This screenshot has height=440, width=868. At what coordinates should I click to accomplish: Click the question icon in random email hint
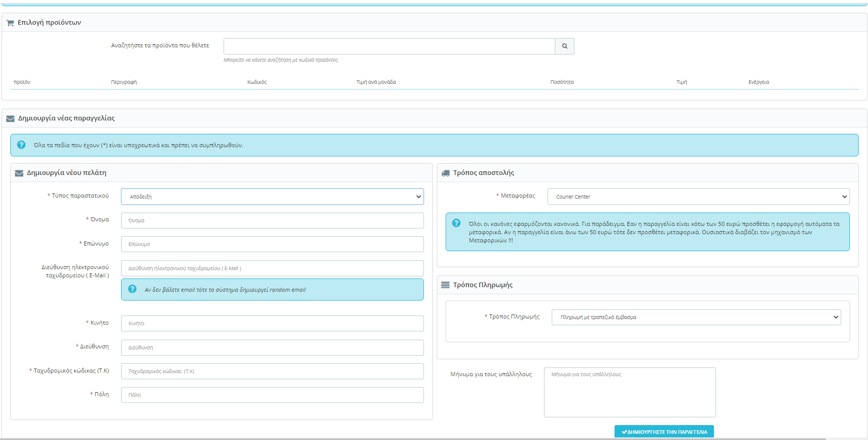click(132, 289)
